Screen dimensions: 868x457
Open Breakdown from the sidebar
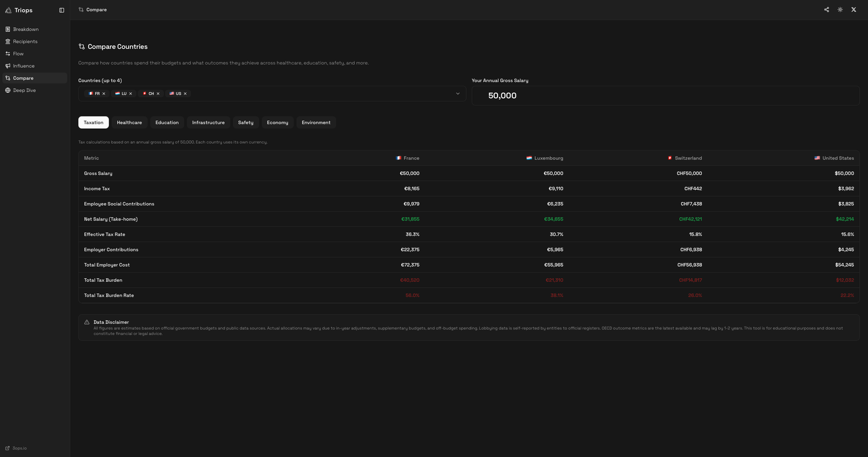point(25,29)
